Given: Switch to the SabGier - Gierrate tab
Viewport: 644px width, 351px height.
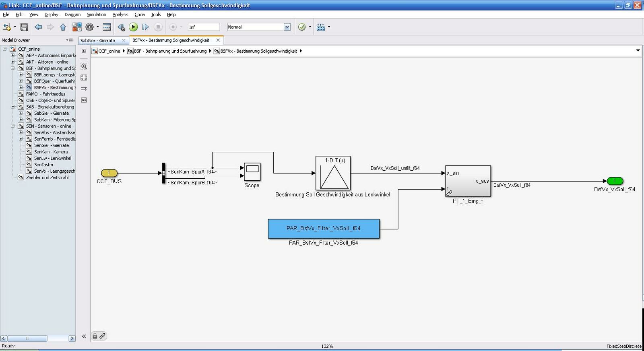Looking at the screenshot, I should [x=97, y=40].
